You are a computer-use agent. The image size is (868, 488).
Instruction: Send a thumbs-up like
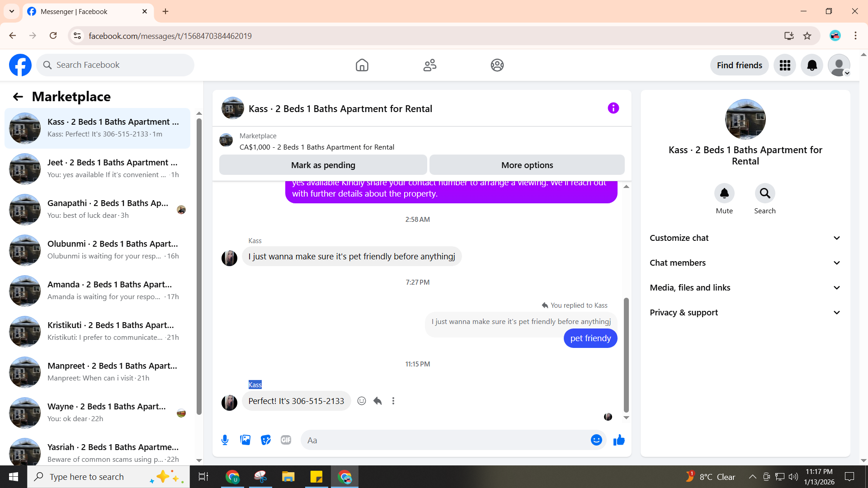click(619, 440)
